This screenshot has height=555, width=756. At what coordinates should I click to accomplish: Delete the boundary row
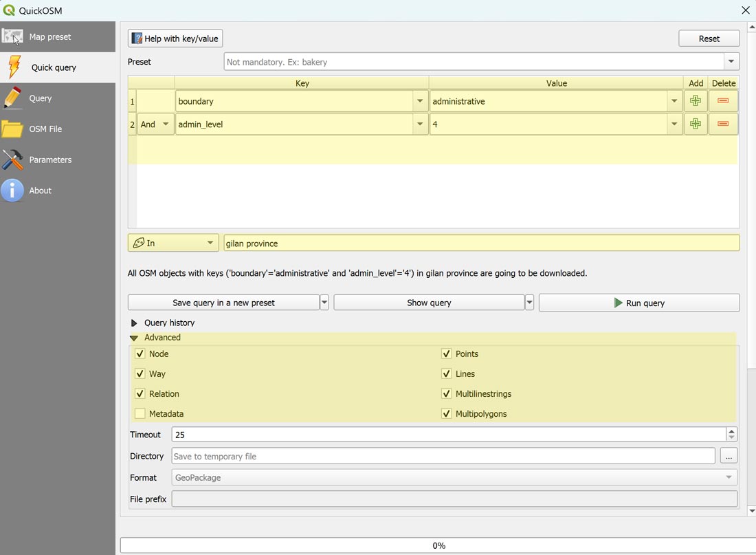coord(723,101)
